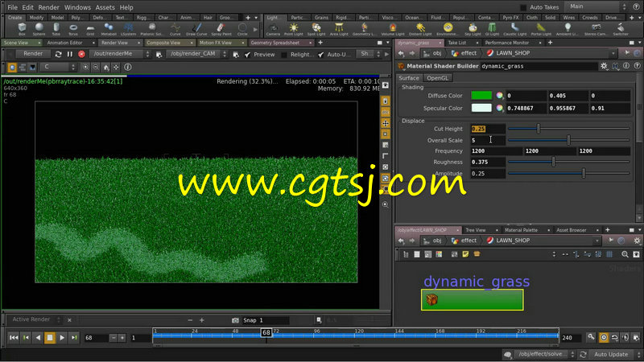644x362 pixels.
Task: Click the key icon beside the 240 end frame
Action: point(591,337)
